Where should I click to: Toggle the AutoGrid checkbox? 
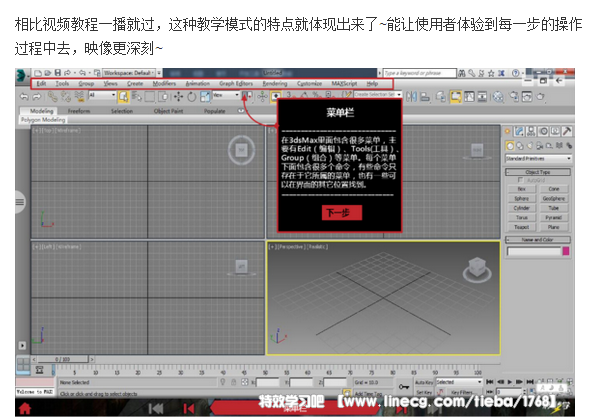click(x=520, y=180)
